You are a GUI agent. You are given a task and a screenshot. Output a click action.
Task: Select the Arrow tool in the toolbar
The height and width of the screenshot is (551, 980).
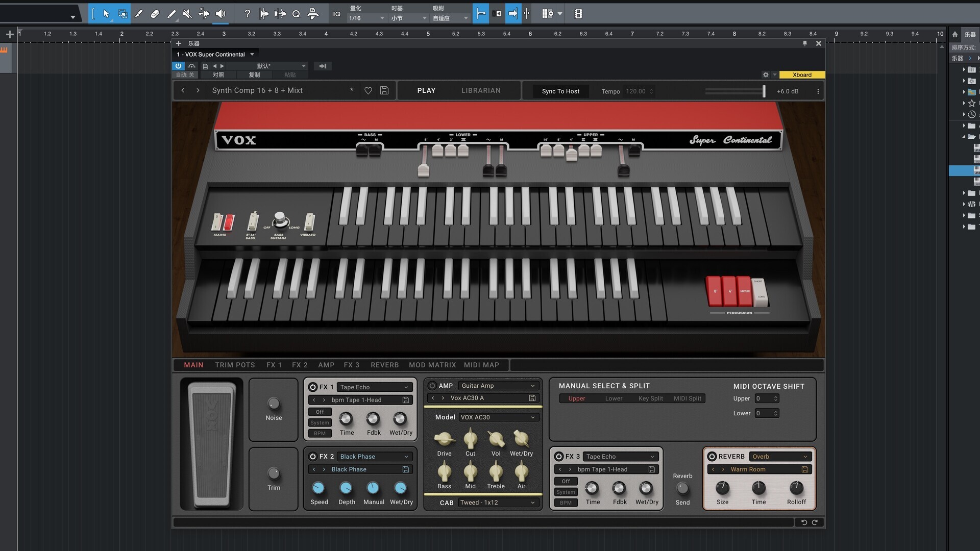tap(106, 14)
